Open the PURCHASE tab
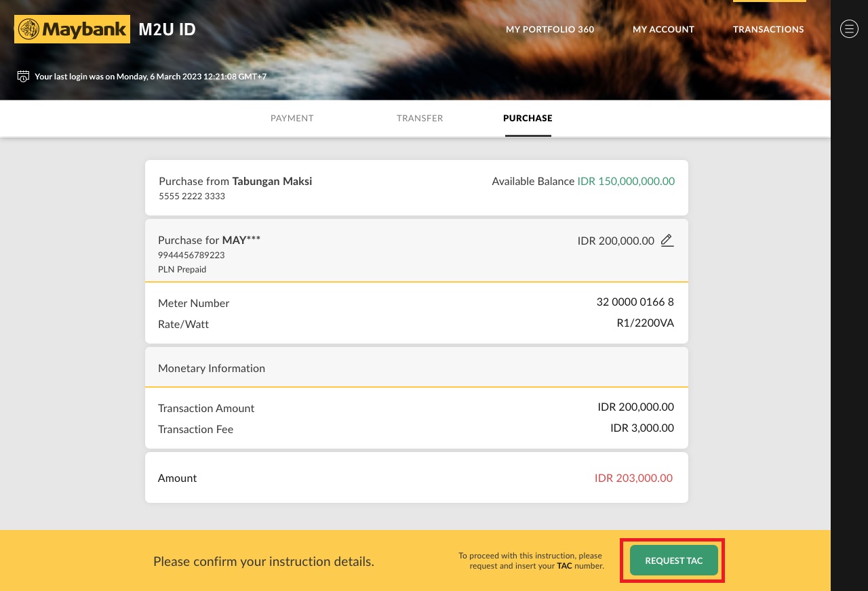Viewport: 868px width, 591px height. (x=528, y=118)
